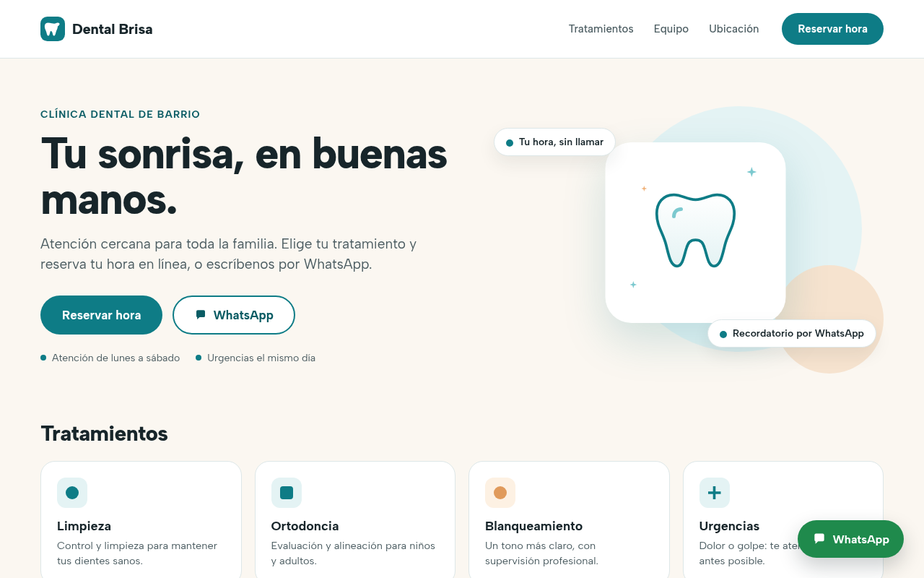Image resolution: width=924 pixels, height=578 pixels.
Task: Click the Blanqueamiento 'Un tono más claro' description
Action: [x=541, y=553]
